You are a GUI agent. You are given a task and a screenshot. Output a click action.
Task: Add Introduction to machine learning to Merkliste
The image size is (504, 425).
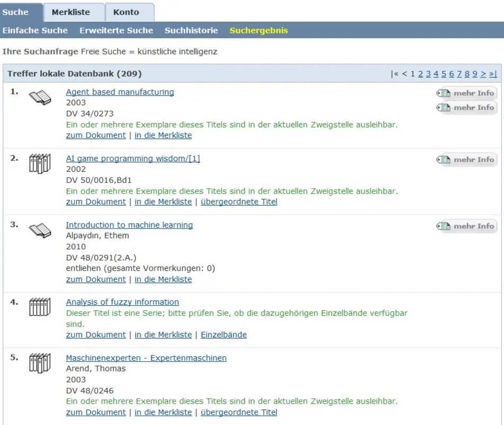tap(163, 279)
